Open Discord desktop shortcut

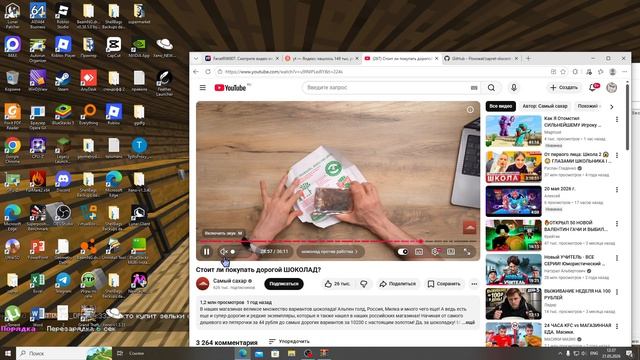point(63,181)
